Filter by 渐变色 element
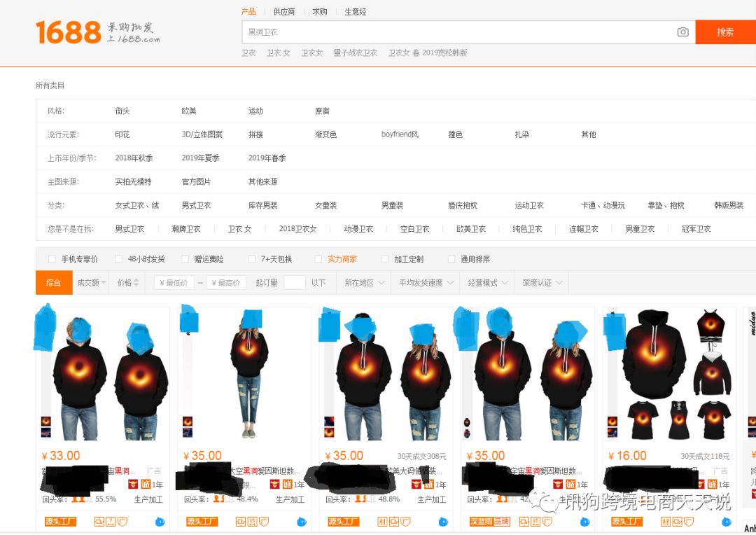The image size is (756, 535). click(x=326, y=134)
